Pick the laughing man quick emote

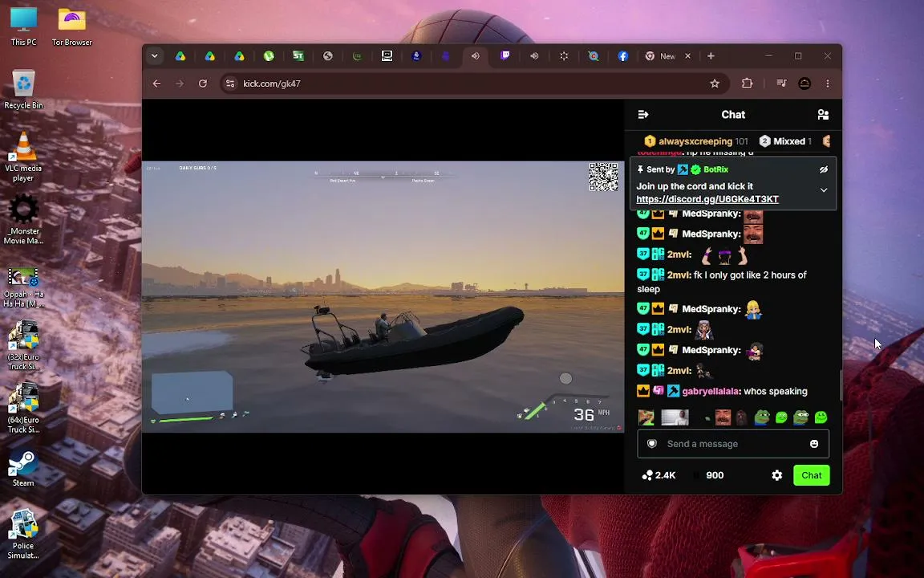click(x=723, y=417)
